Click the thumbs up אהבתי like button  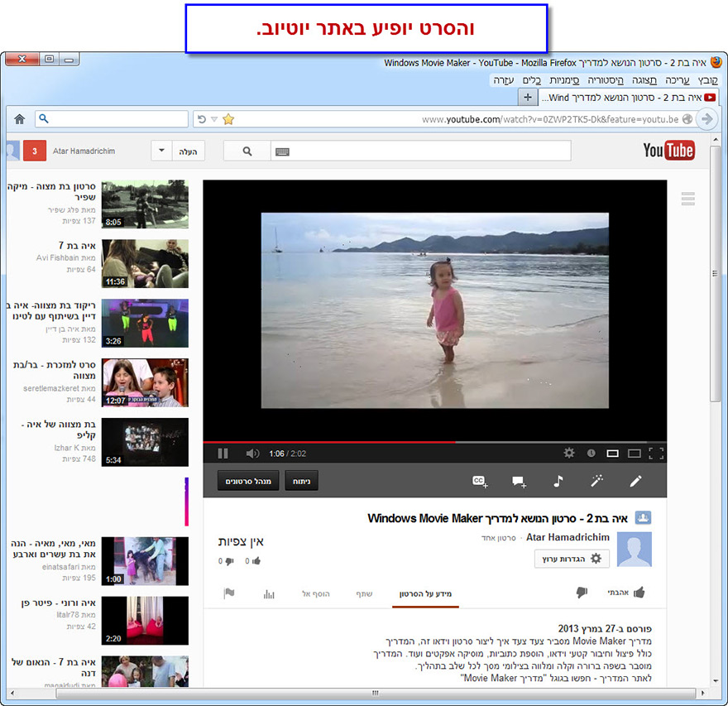(626, 593)
